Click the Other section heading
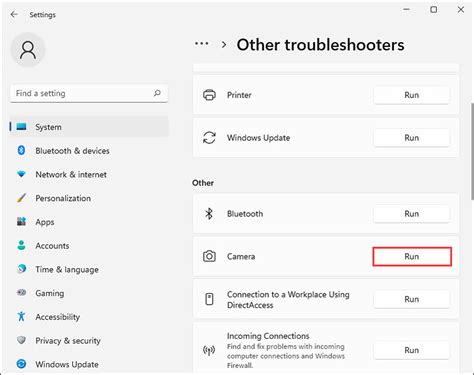The width and height of the screenshot is (474, 375). tap(203, 183)
